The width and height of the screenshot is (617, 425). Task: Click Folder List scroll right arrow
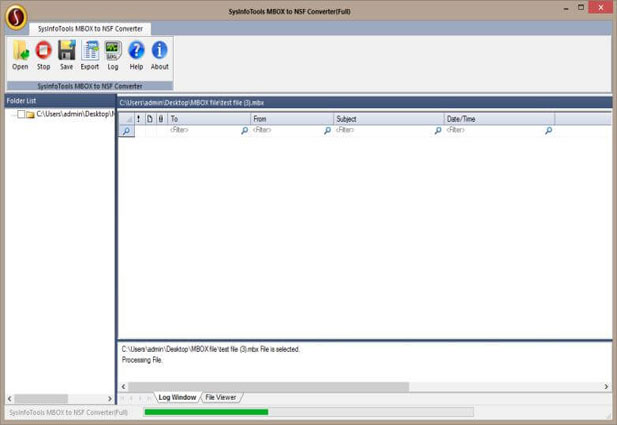[x=110, y=399]
